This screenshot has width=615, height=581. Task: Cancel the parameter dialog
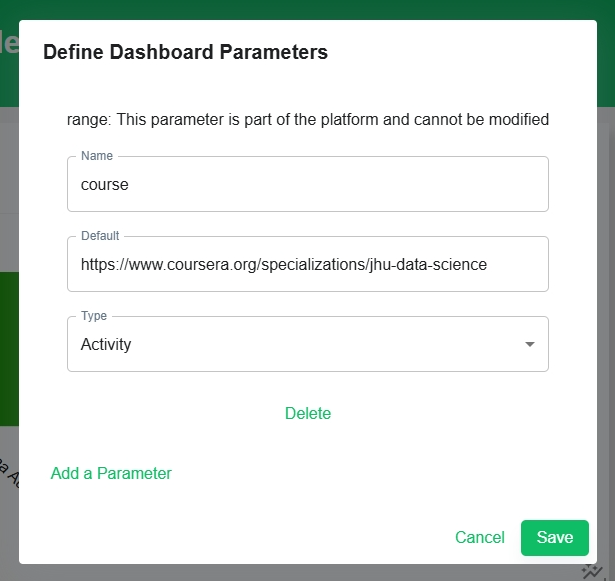pyautogui.click(x=480, y=537)
